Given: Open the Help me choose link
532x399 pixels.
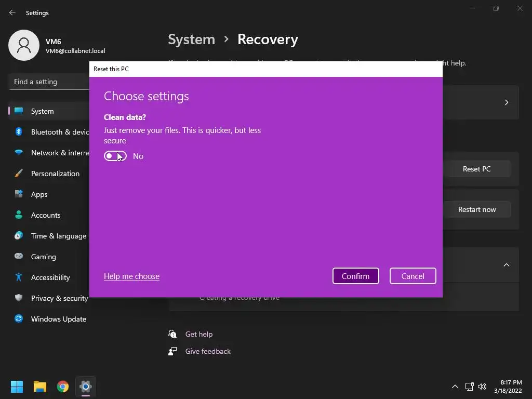Looking at the screenshot, I should click(x=131, y=276).
